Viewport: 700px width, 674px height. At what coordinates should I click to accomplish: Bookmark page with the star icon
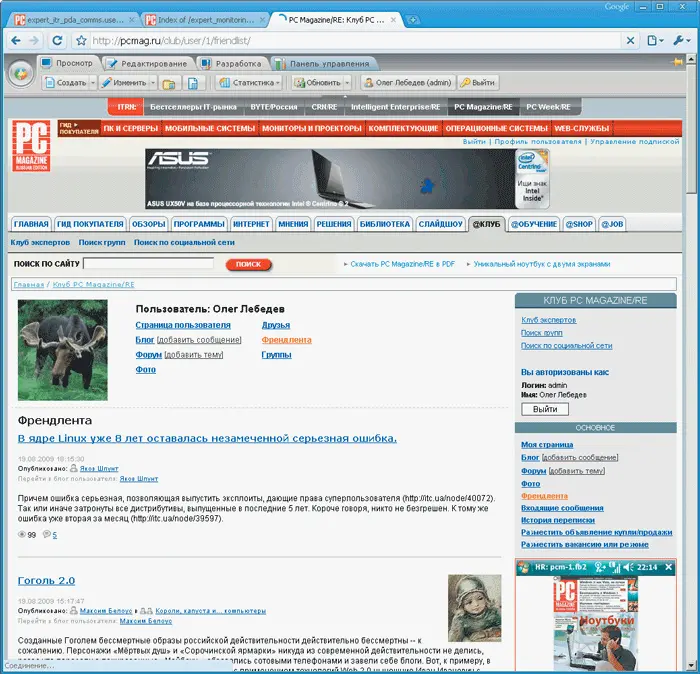tap(81, 41)
